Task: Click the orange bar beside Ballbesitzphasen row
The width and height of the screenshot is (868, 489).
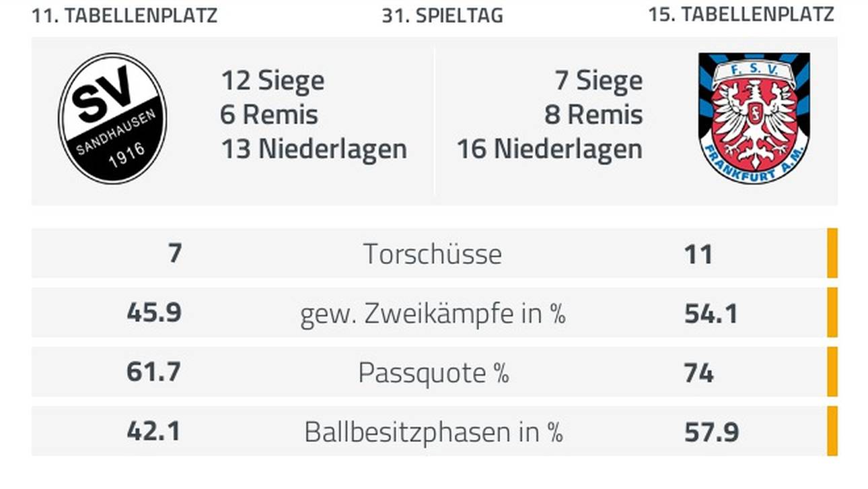Action: click(832, 431)
